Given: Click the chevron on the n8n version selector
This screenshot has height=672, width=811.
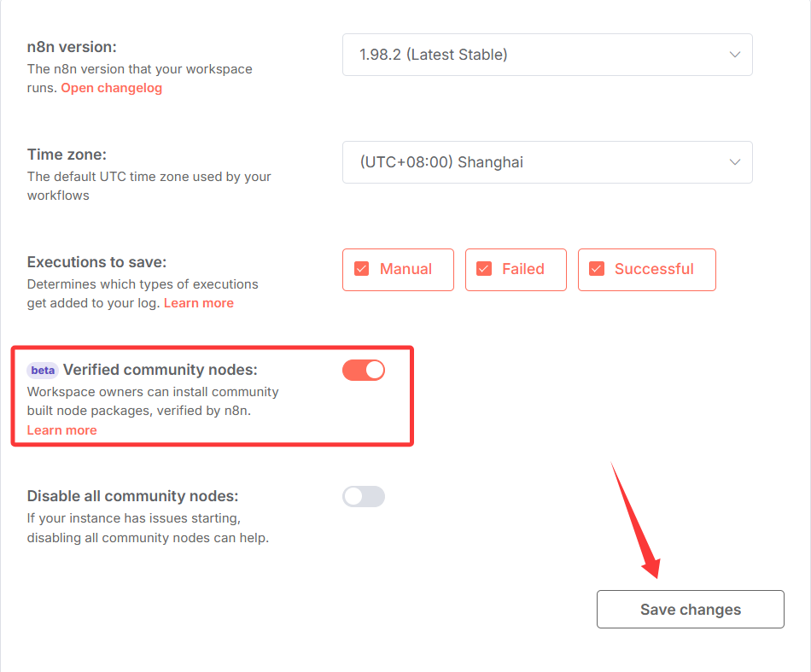Looking at the screenshot, I should point(735,55).
